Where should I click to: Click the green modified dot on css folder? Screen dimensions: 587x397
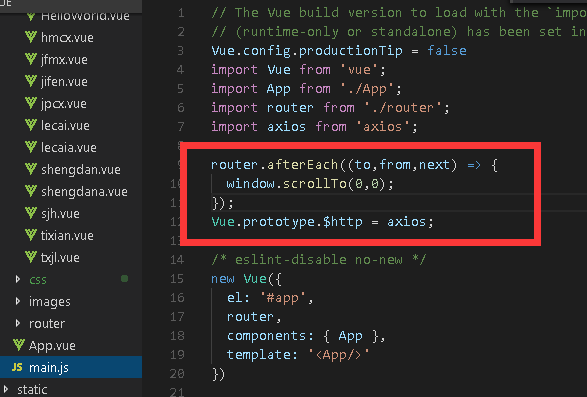125,279
